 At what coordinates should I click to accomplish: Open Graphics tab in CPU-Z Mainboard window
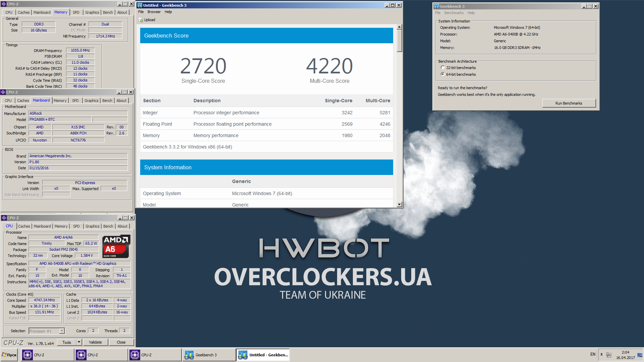tap(92, 101)
